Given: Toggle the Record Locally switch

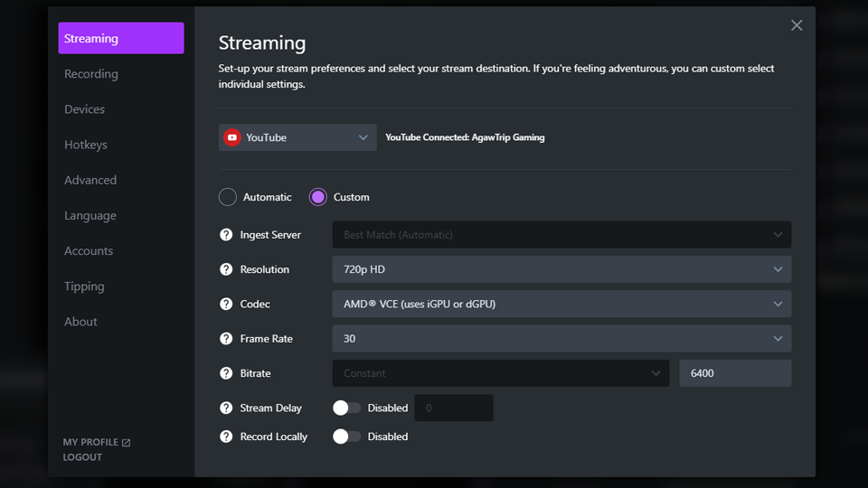Looking at the screenshot, I should pos(346,436).
